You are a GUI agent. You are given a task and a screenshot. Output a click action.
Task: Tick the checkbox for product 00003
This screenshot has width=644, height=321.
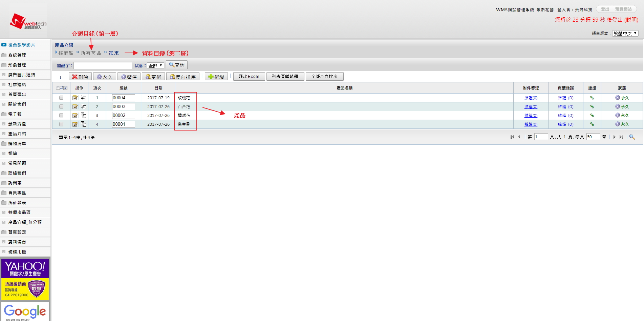pos(61,107)
